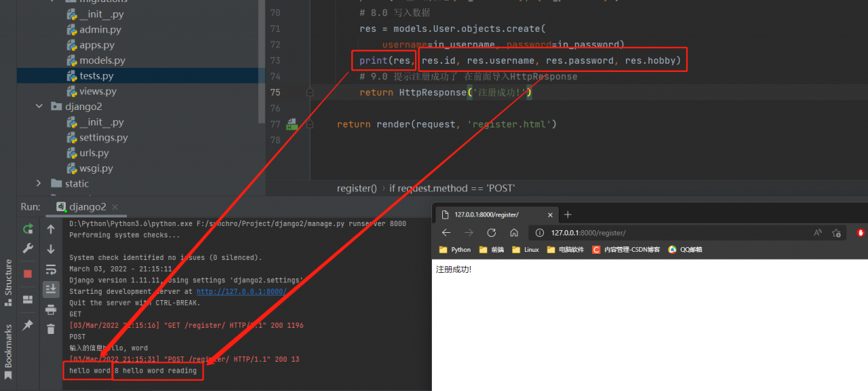The width and height of the screenshot is (868, 391).
Task: Click the 'GET /register/ HTTP/1.1 200 1196' log line
Action: pos(186,325)
